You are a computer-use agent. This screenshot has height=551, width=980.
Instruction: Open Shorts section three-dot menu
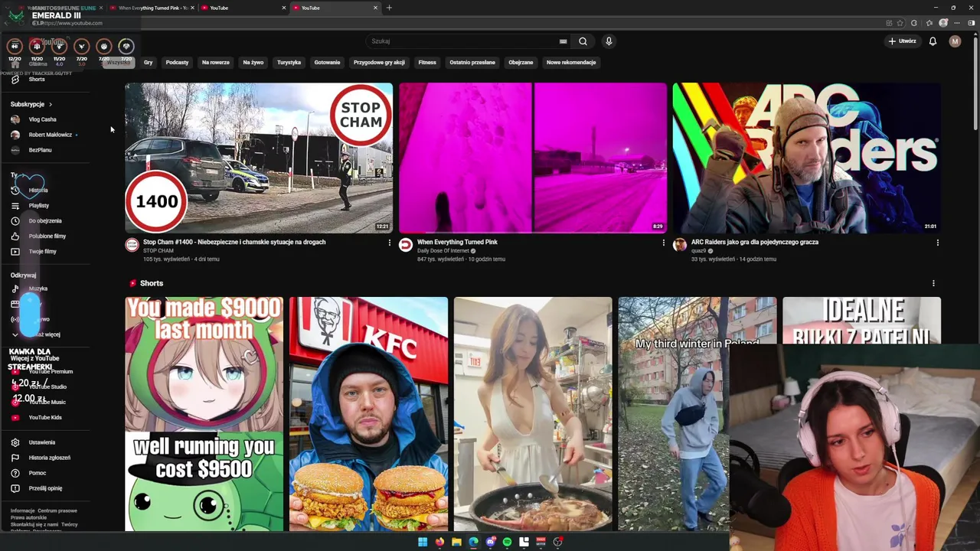(x=933, y=283)
